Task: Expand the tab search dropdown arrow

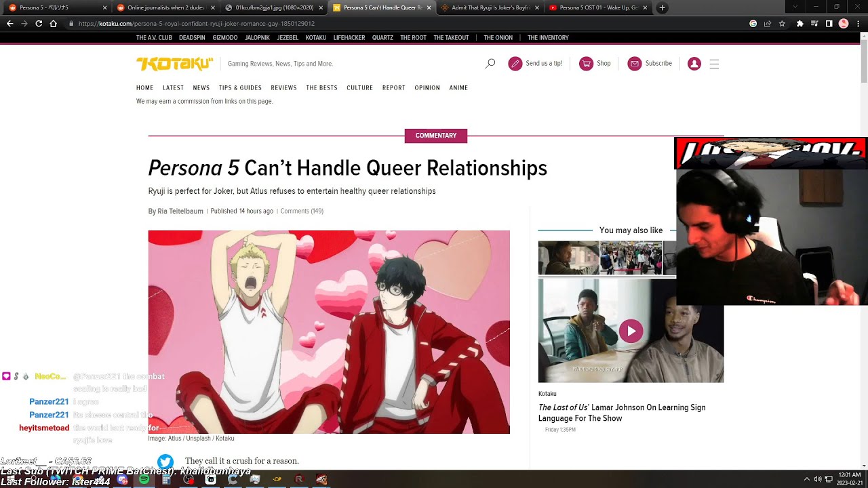Action: tap(795, 7)
